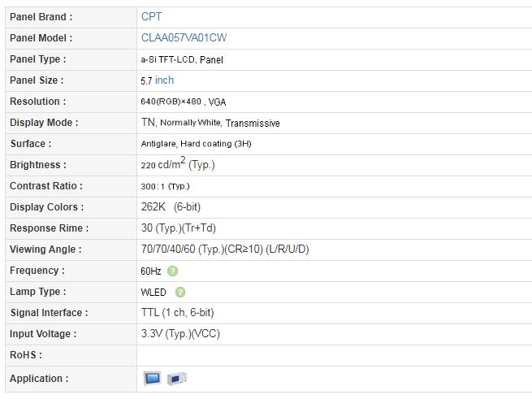The height and width of the screenshot is (399, 532).
Task: Click the 'inch' panel size link
Action: (164, 80)
